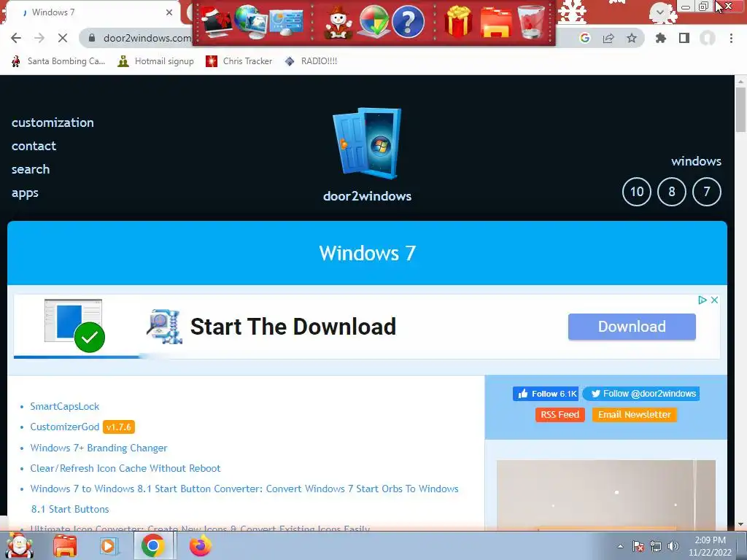Click the page vertical scrollbar thumb

point(741,111)
